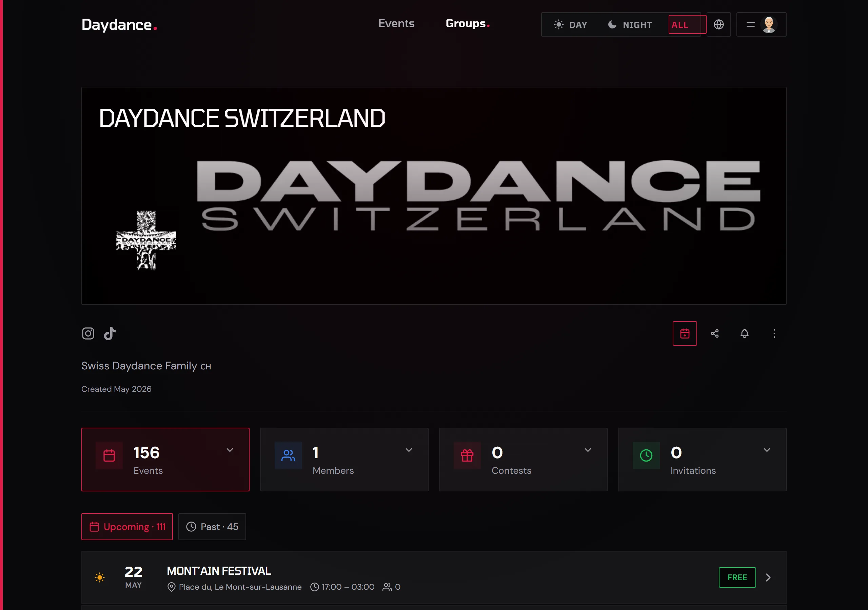Share this group via share icon
This screenshot has width=868, height=610.
tap(714, 333)
